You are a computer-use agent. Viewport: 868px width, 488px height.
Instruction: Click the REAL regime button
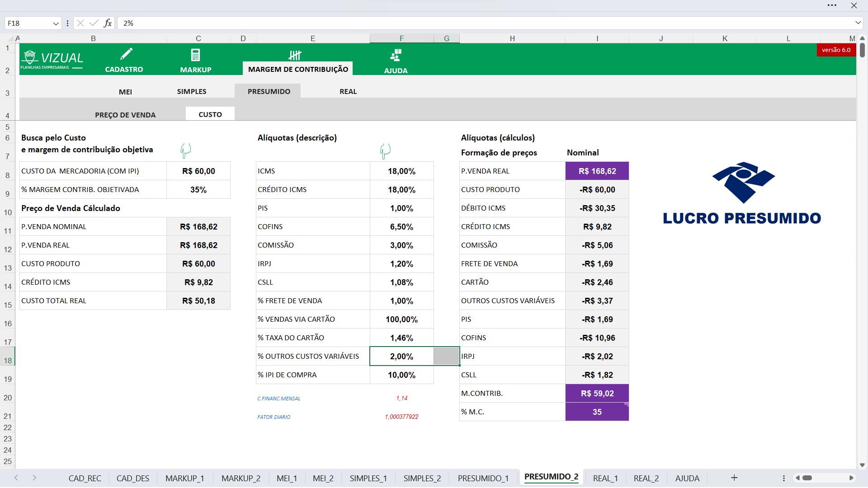348,91
